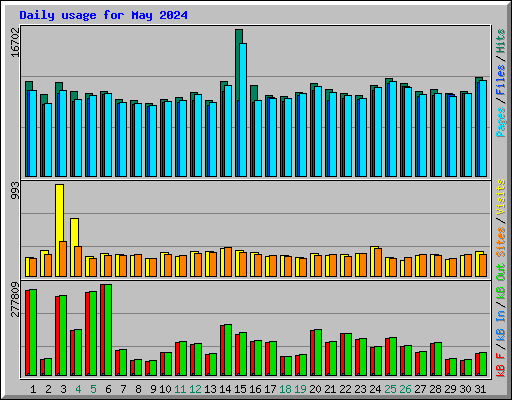Click the Visits legend label
This screenshot has width=512, height=400.
pos(501,197)
